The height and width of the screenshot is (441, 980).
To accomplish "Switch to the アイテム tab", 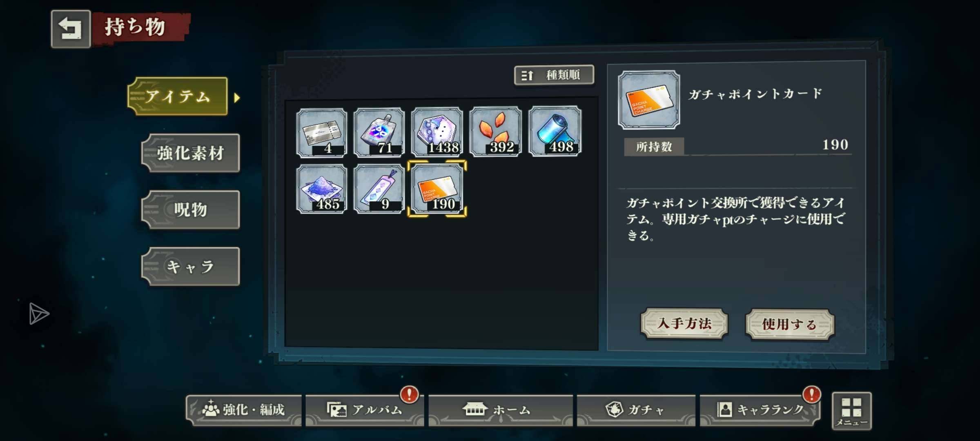I will coord(178,96).
